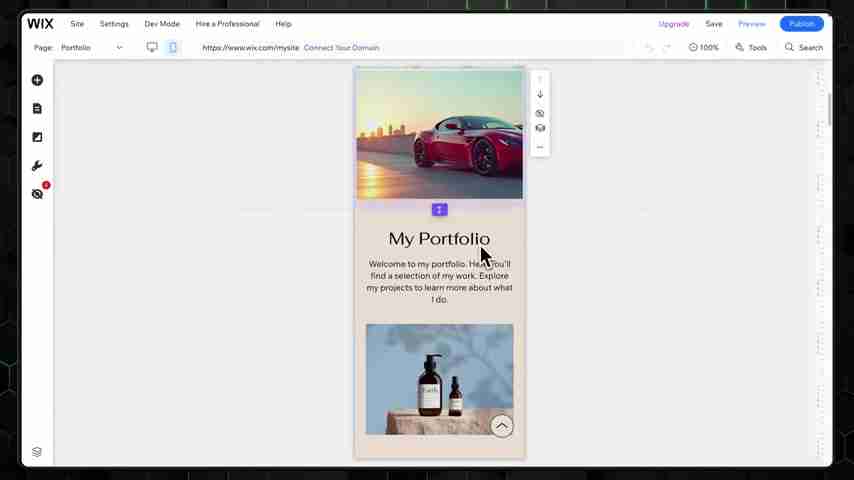
Task: Open more section actions ellipsis
Action: [x=540, y=147]
